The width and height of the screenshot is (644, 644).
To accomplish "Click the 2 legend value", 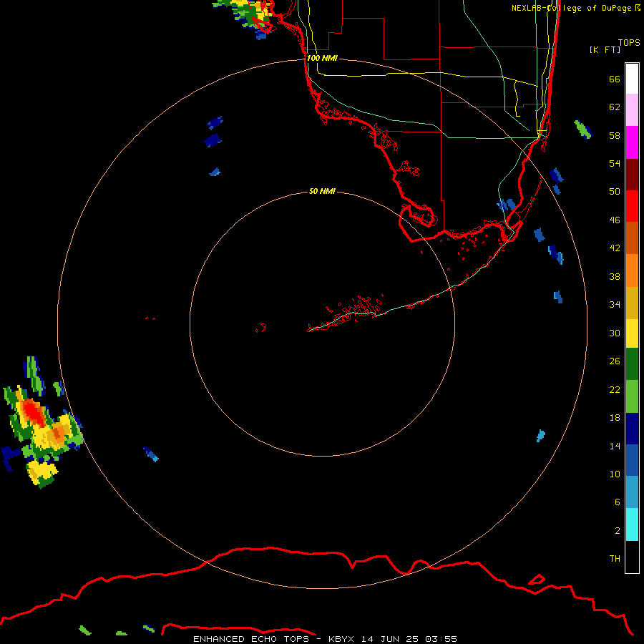I will 617,531.
